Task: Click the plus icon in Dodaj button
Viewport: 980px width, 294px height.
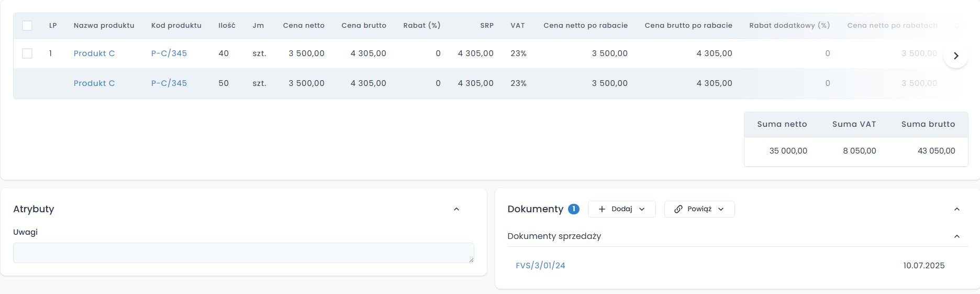Action: [x=602, y=209]
